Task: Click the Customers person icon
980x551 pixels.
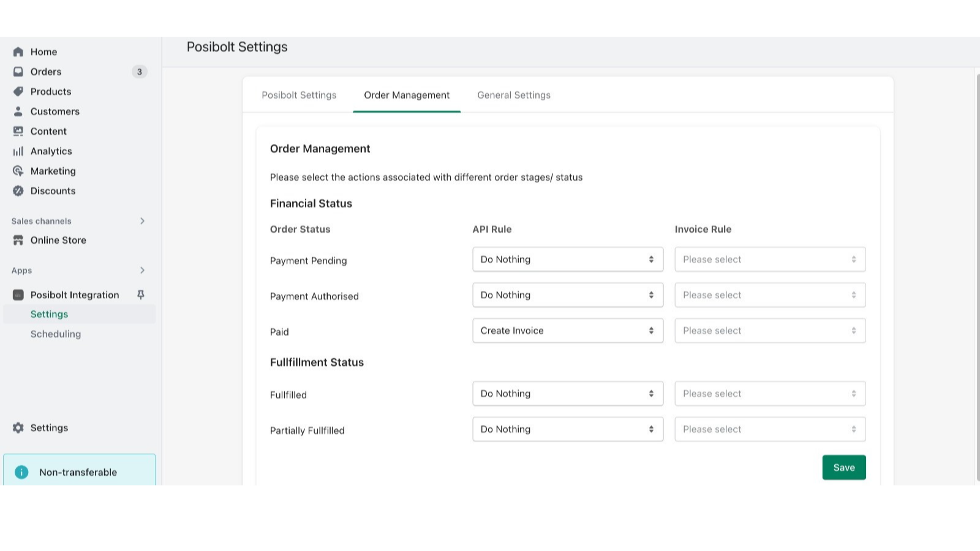Action: [x=18, y=111]
